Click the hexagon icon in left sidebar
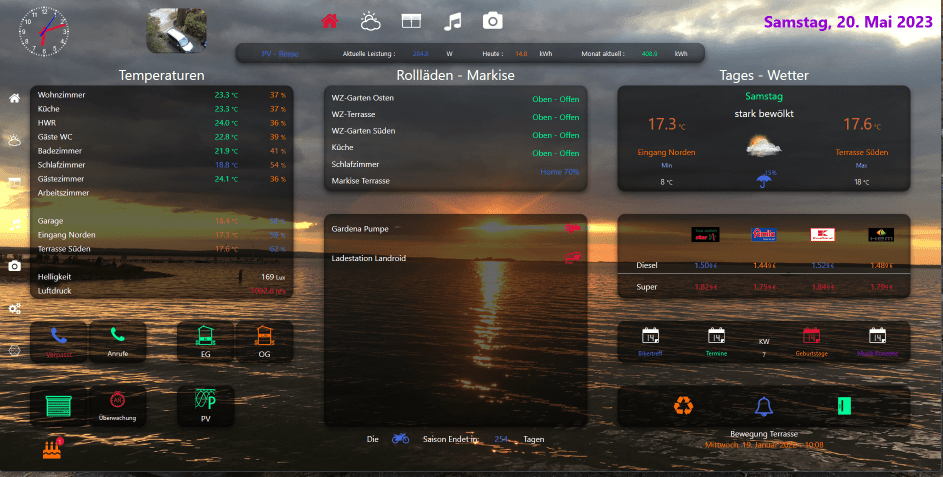943x477 pixels. pos(14,350)
